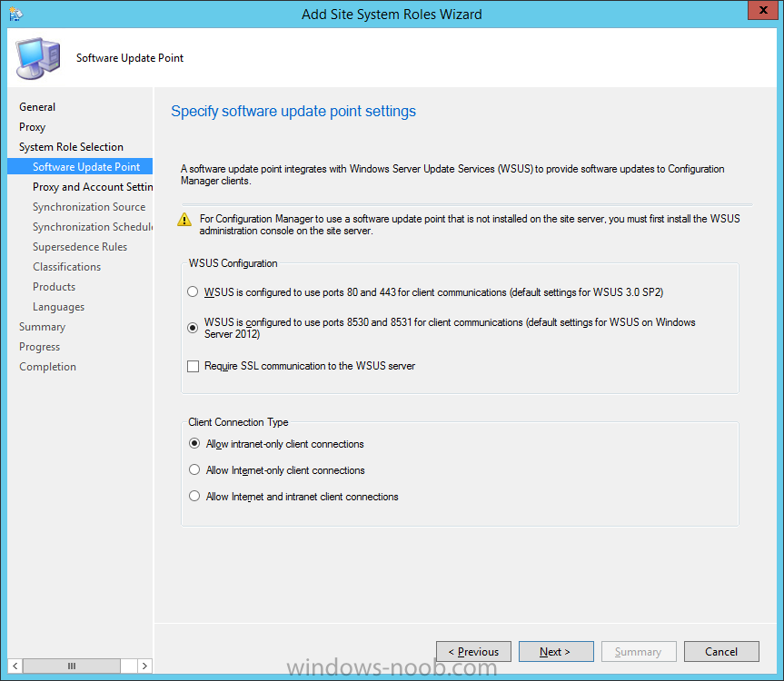Jump to Completion step in sidebar
This screenshot has width=784, height=681.
tap(47, 367)
